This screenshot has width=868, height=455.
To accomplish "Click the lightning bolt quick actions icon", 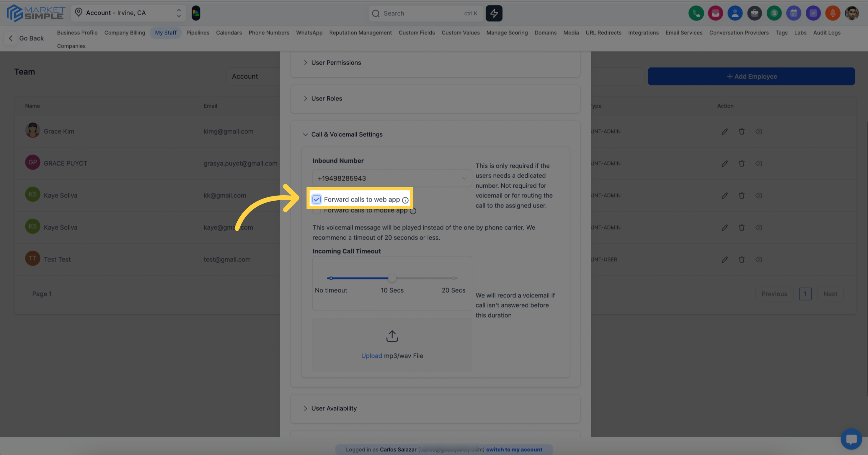I will [494, 14].
